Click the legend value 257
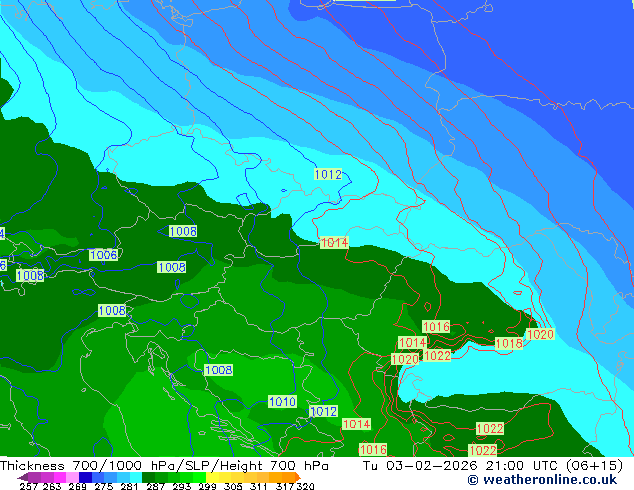The width and height of the screenshot is (634, 490). point(28,486)
